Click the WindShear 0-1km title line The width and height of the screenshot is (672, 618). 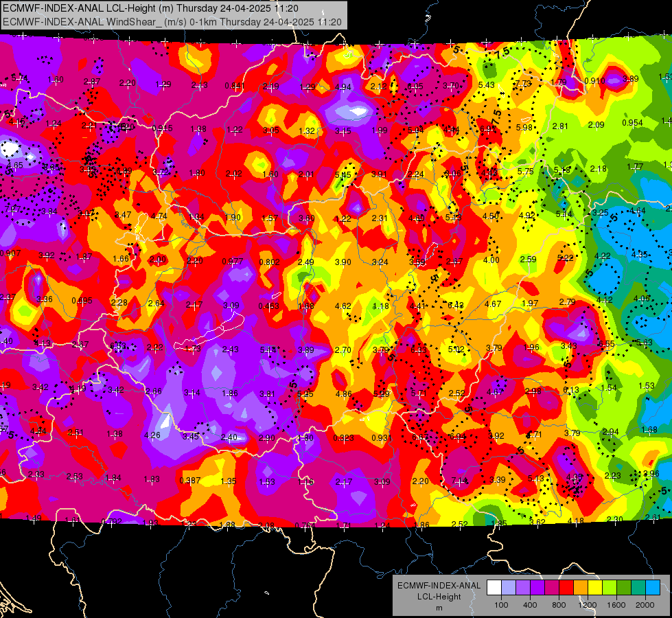pyautogui.click(x=172, y=22)
